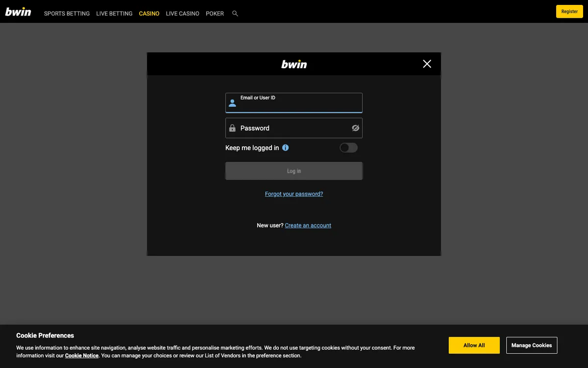Screen dimensions: 588x368
Task: Open the search magnifier icon in the header
Action: click(235, 14)
